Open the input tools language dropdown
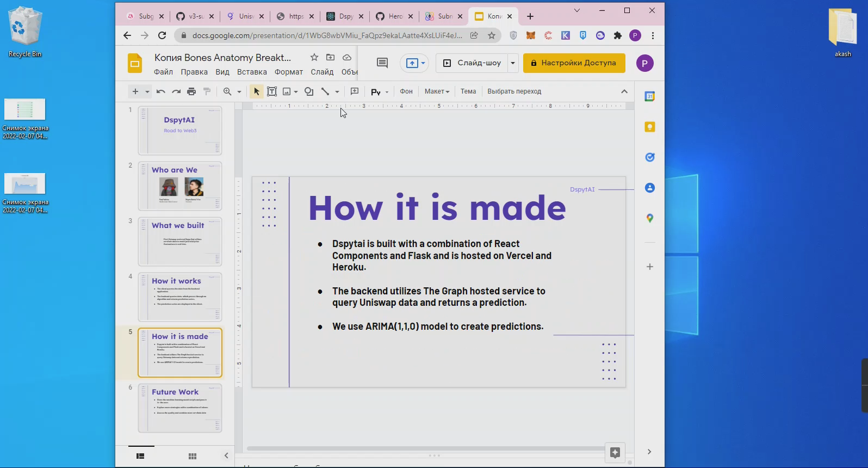This screenshot has height=468, width=868. [387, 92]
